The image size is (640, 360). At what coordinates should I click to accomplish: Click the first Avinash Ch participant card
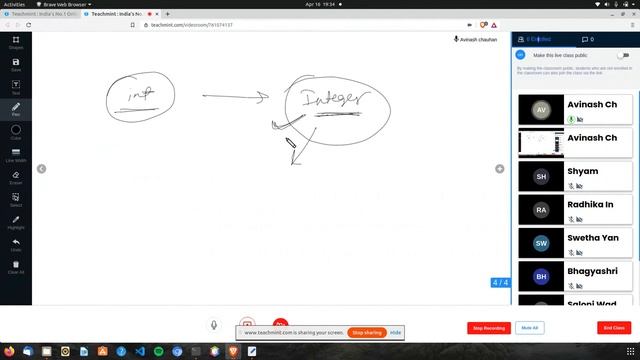tap(576, 109)
